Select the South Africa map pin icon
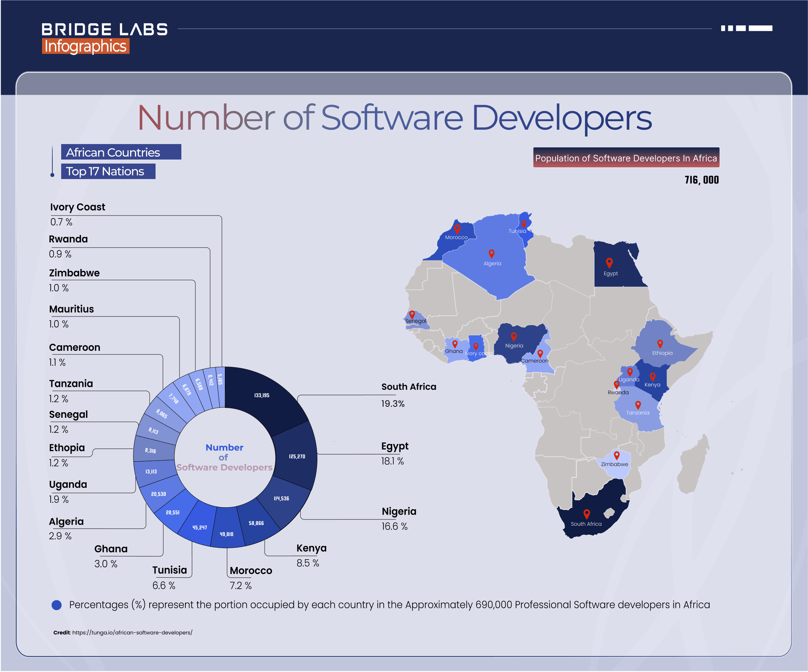This screenshot has width=808, height=672. [586, 513]
